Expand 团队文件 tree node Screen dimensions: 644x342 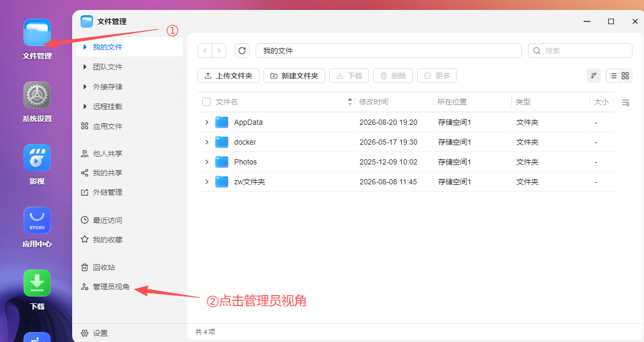coord(85,67)
